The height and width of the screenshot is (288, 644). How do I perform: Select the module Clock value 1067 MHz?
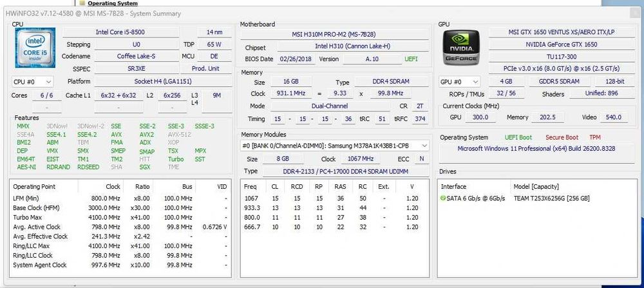click(360, 158)
